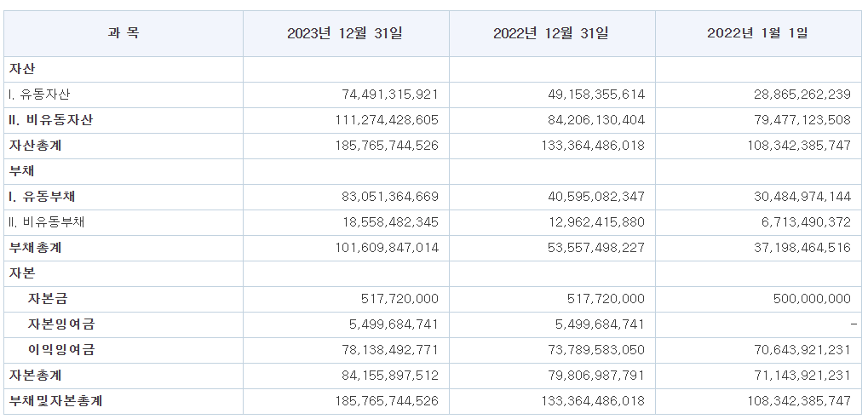
Task: Select the value 6,713,490,372
Action: point(806,222)
